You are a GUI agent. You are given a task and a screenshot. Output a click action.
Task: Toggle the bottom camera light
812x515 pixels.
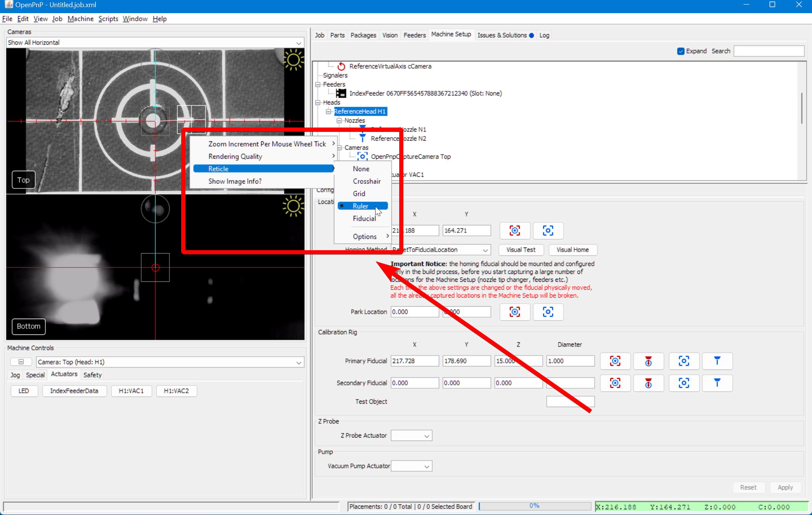pyautogui.click(x=294, y=206)
